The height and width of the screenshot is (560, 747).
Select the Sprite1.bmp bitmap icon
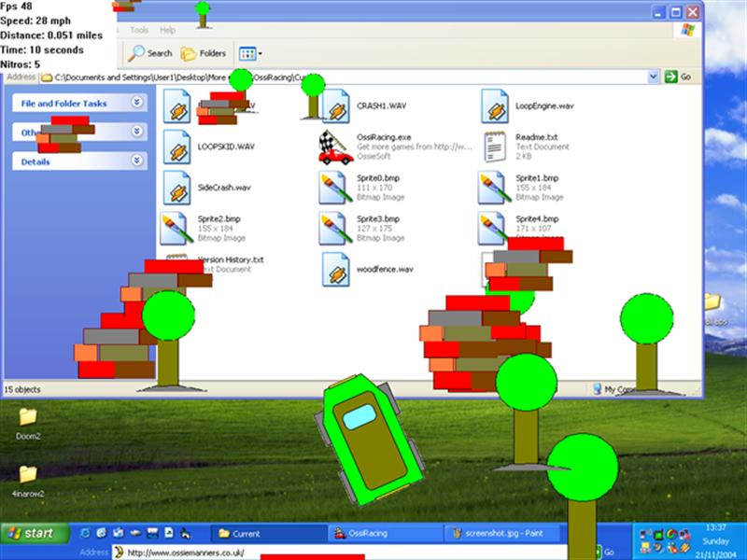point(494,188)
